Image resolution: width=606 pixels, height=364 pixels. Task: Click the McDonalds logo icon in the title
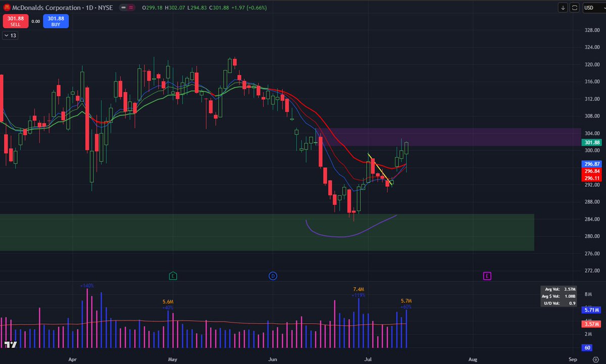[7, 8]
